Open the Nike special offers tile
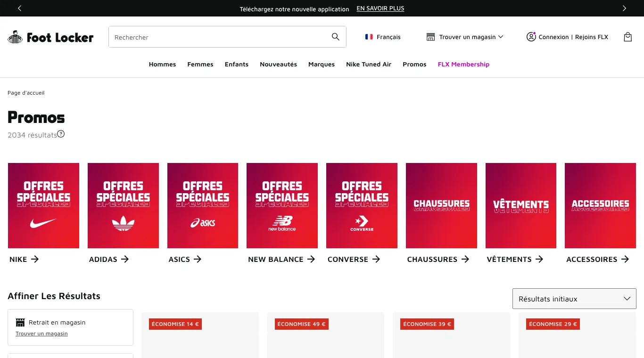The width and height of the screenshot is (644, 358). (x=43, y=205)
